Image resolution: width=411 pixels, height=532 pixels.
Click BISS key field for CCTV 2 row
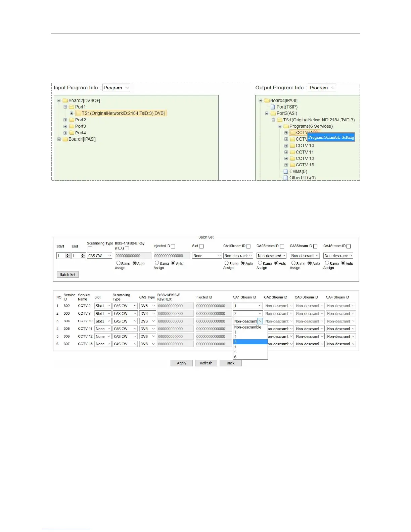[x=176, y=306]
